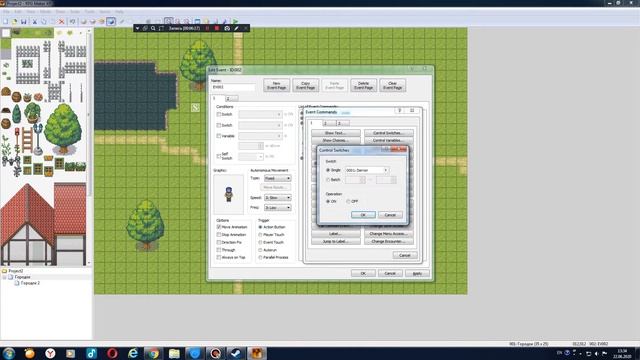Click the green Playtest arrow icon

tap(236, 21)
